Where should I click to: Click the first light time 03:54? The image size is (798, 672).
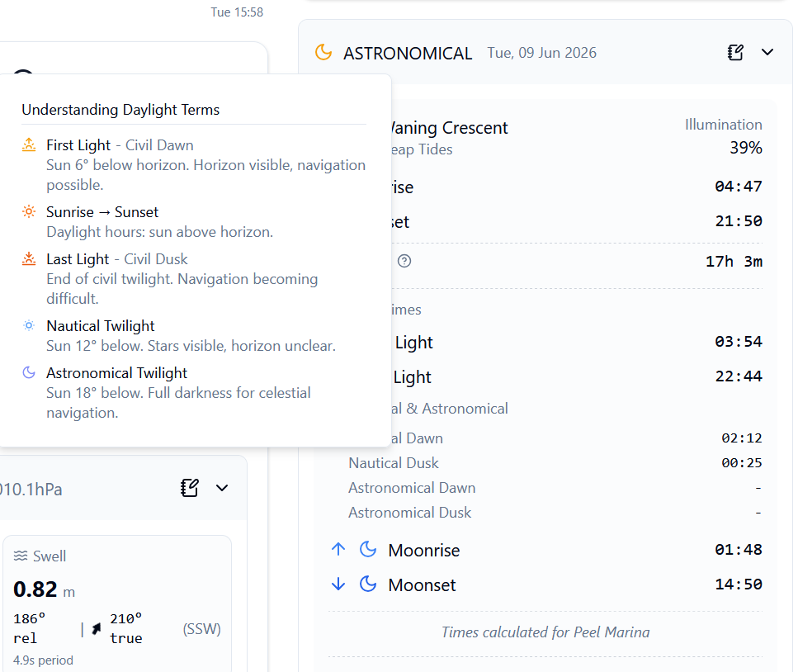739,341
